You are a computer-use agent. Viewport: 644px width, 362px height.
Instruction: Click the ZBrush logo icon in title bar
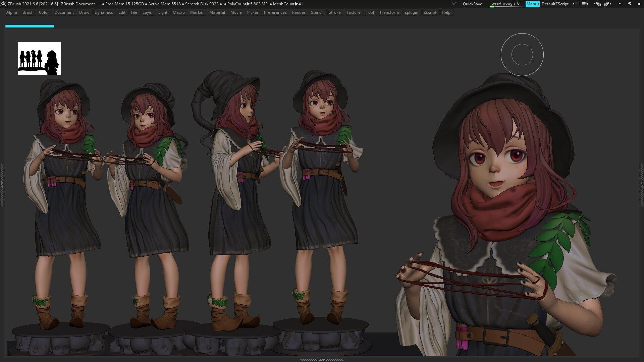(x=4, y=4)
